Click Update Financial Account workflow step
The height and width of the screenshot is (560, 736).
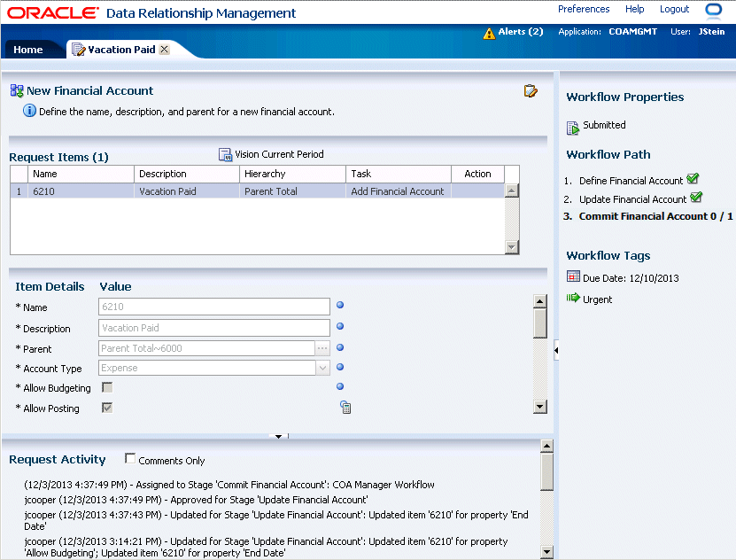click(632, 199)
